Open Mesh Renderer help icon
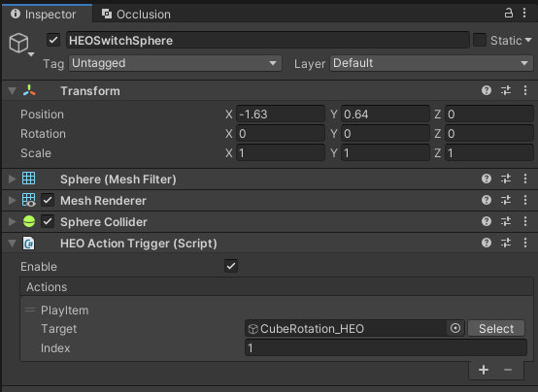The width and height of the screenshot is (538, 392). pyautogui.click(x=487, y=200)
